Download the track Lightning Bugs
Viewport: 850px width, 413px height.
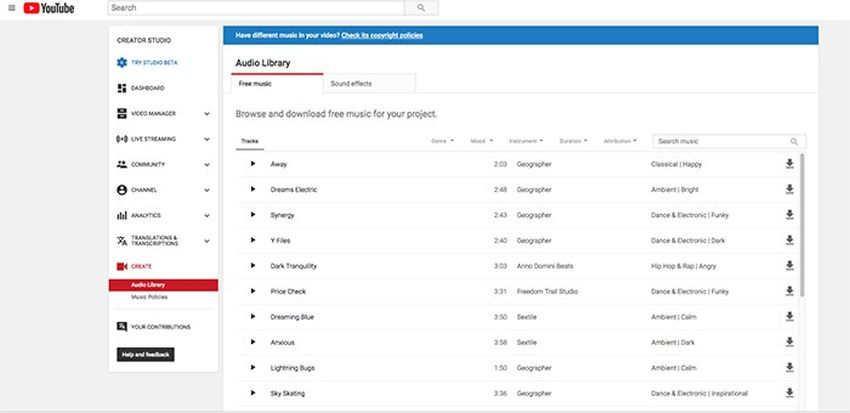pyautogui.click(x=789, y=367)
